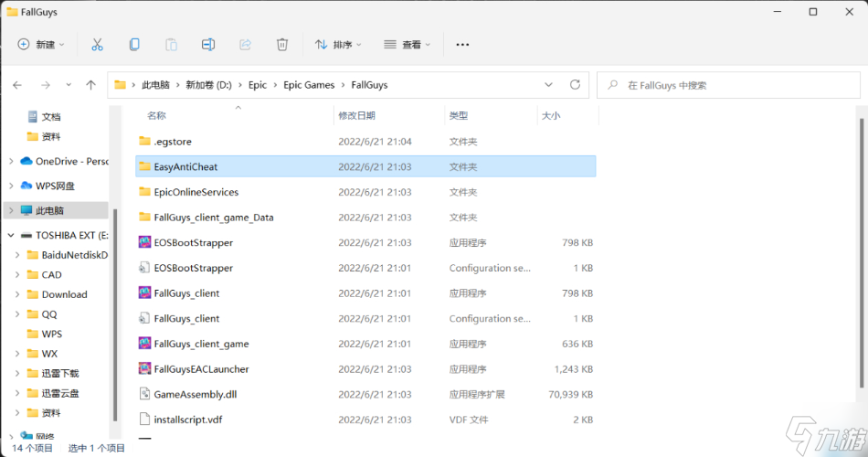Click the Delete trash can icon

282,44
